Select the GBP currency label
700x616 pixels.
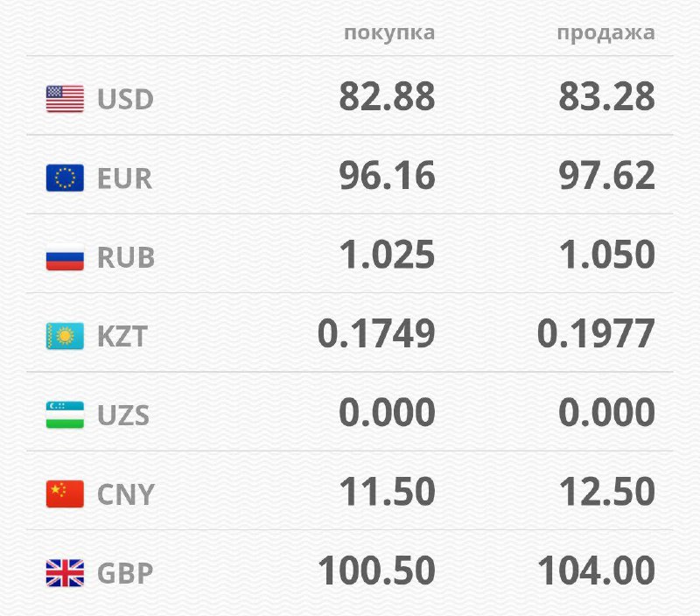click(125, 574)
